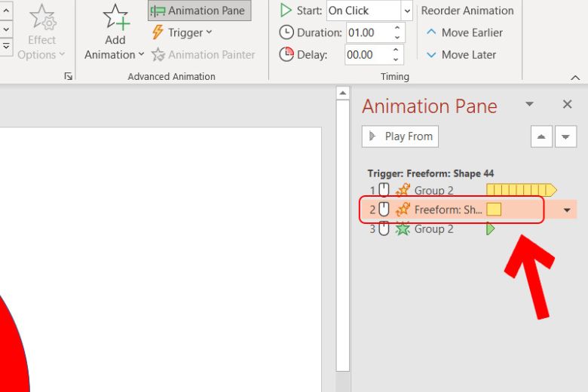Click Move Earlier

pos(464,32)
